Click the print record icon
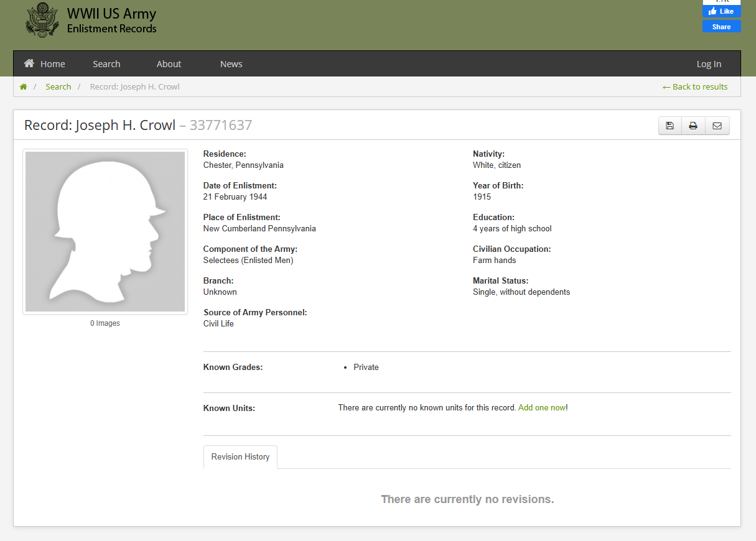The width and height of the screenshot is (756, 541). coord(693,126)
